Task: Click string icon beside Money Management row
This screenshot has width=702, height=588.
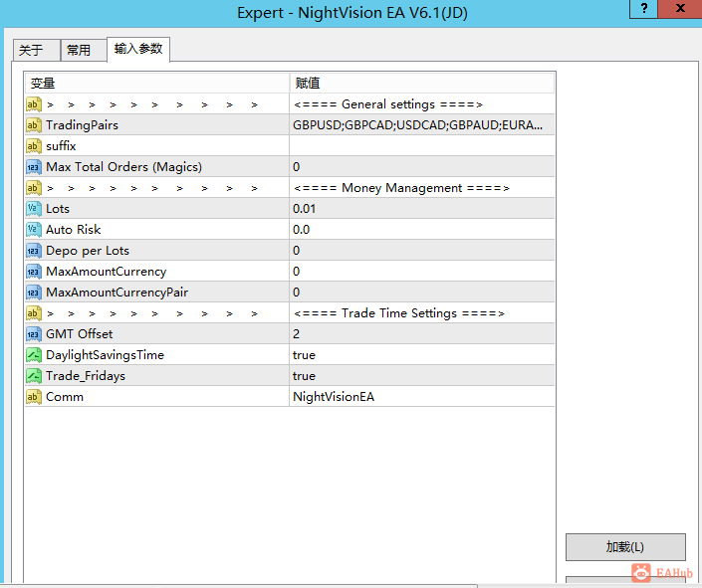Action: (34, 188)
